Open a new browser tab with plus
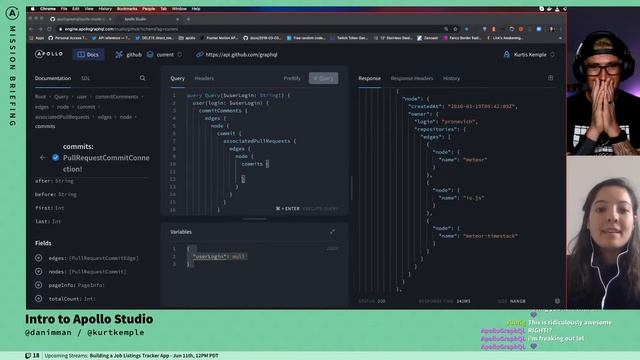This screenshot has width=640, height=360. [188, 19]
